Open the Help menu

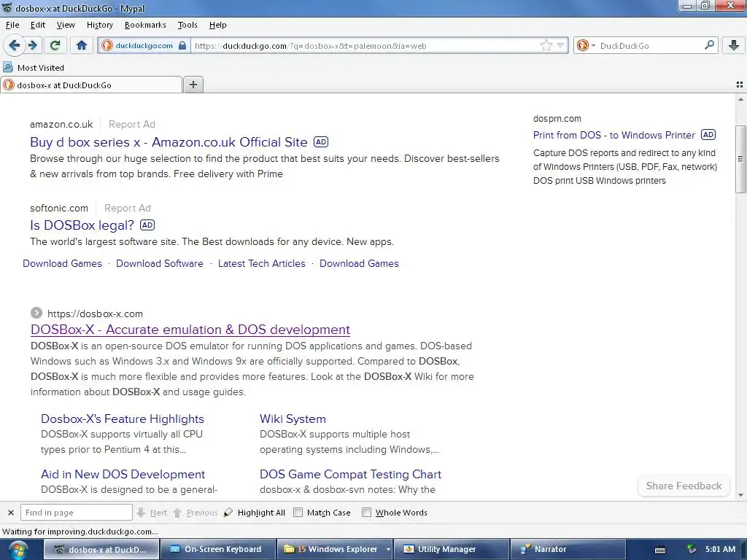click(x=217, y=25)
